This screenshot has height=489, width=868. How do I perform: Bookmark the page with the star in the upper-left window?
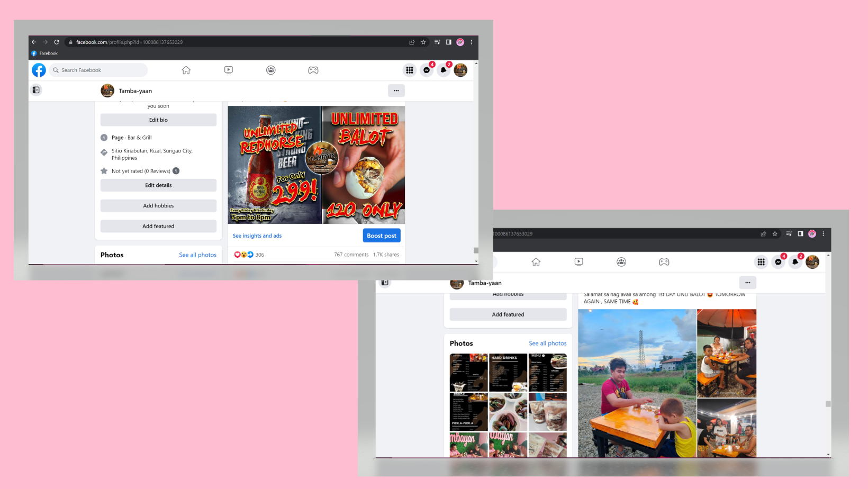[x=423, y=42]
